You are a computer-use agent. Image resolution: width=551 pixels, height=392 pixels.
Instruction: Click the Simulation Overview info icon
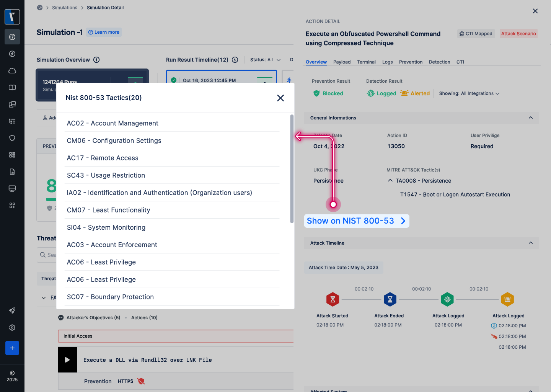click(x=96, y=60)
